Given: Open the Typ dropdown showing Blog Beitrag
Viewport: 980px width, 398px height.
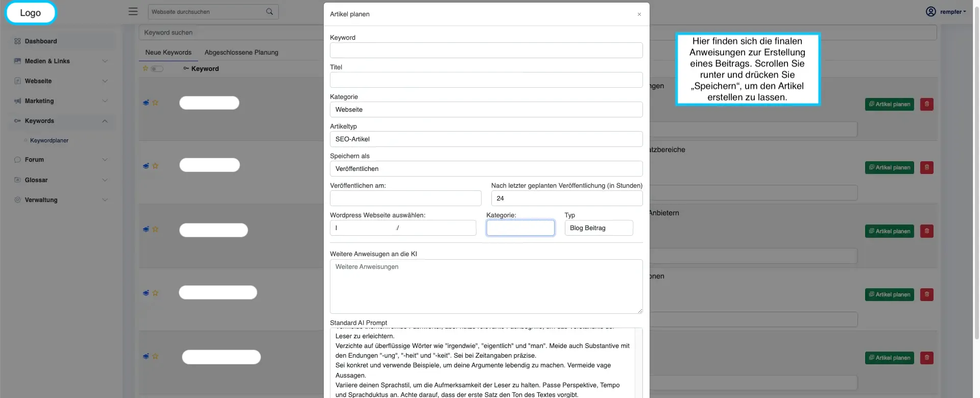Looking at the screenshot, I should tap(599, 228).
